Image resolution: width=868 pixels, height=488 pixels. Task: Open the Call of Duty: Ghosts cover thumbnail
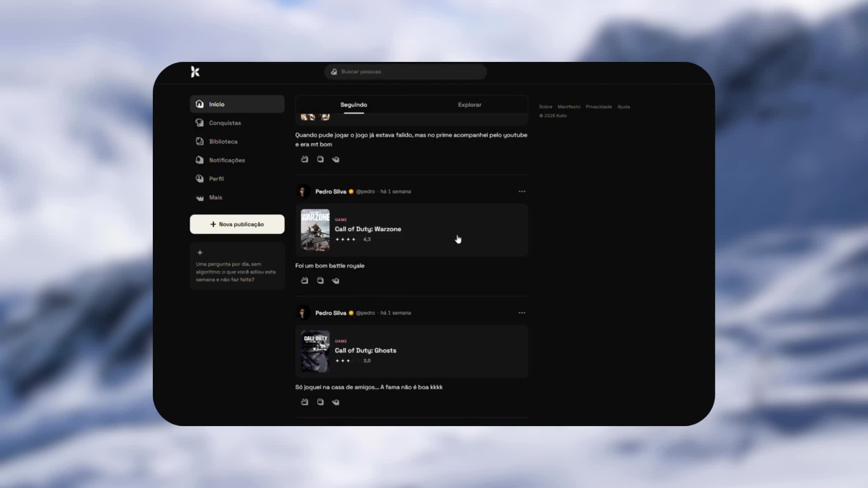click(315, 351)
